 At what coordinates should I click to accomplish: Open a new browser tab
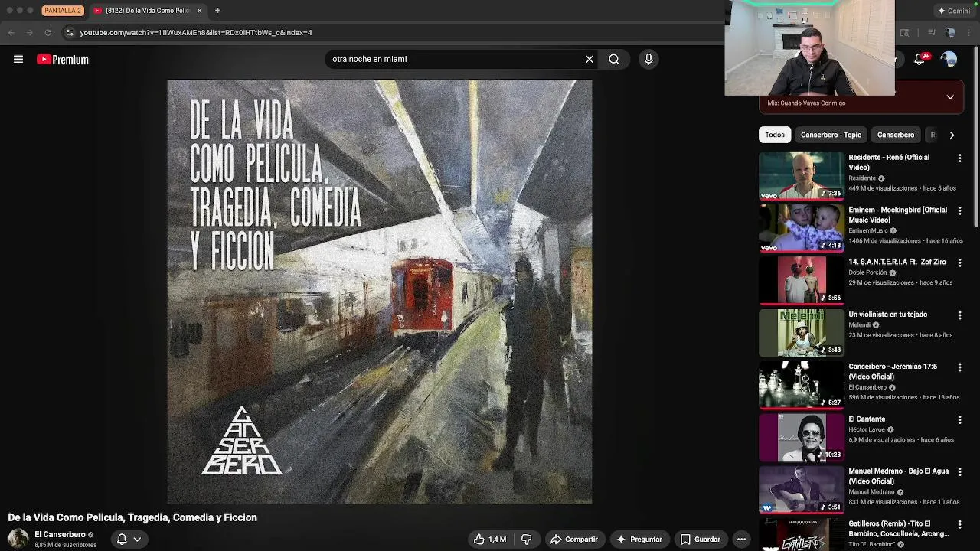[x=217, y=11]
